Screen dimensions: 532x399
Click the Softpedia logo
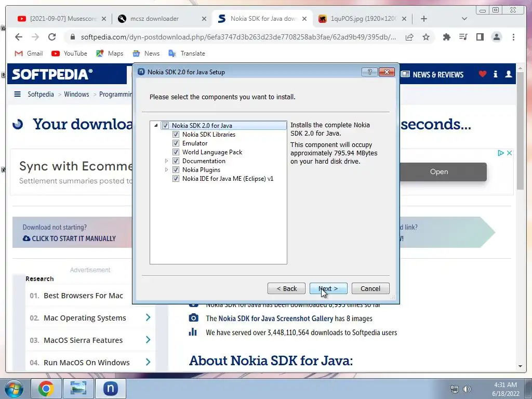click(x=52, y=74)
